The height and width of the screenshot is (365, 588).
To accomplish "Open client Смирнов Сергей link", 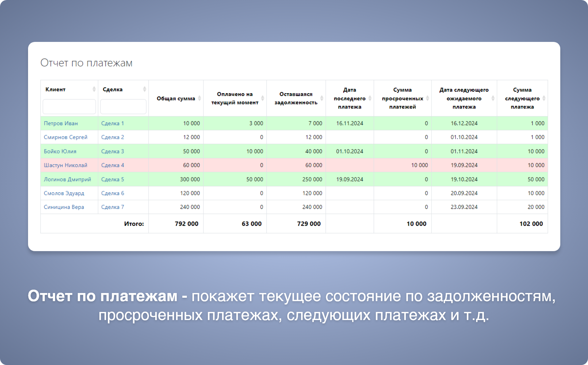I will pyautogui.click(x=66, y=137).
